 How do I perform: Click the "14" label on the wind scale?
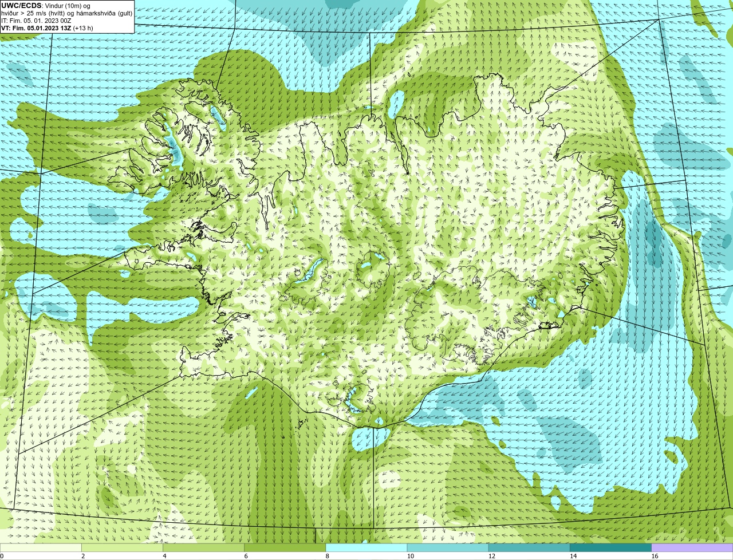pos(573,556)
